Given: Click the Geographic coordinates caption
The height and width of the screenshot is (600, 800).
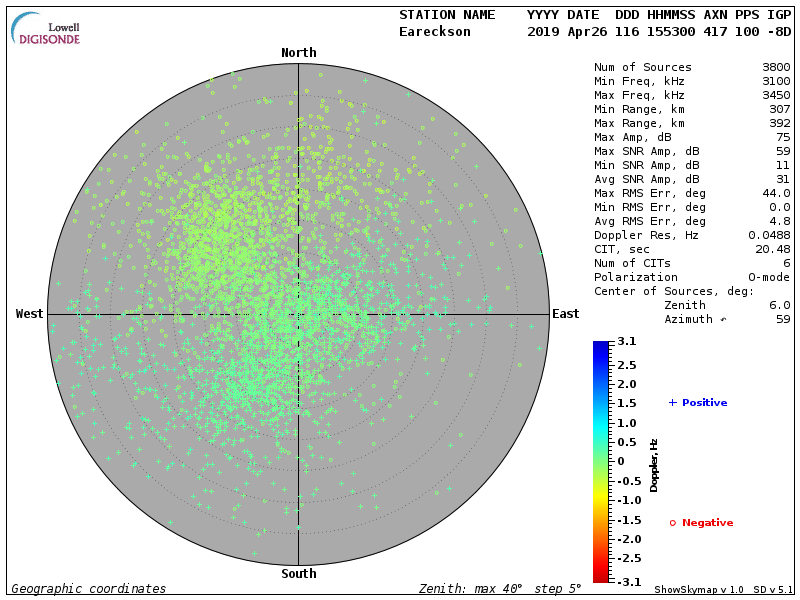Looking at the screenshot, I should pos(89,589).
